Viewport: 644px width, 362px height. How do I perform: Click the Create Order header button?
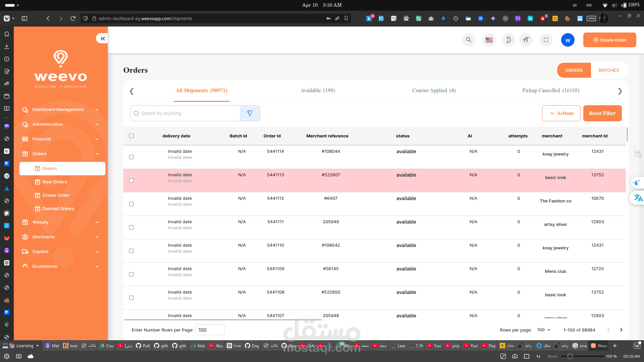[x=609, y=40]
